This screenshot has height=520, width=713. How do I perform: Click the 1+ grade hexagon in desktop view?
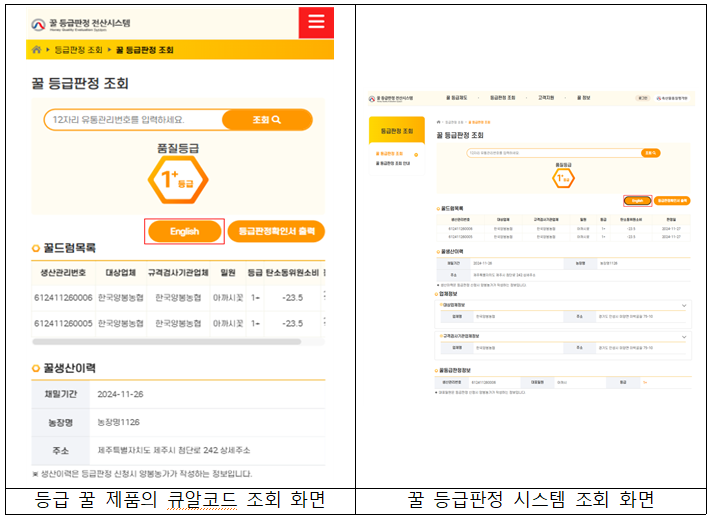(x=563, y=177)
